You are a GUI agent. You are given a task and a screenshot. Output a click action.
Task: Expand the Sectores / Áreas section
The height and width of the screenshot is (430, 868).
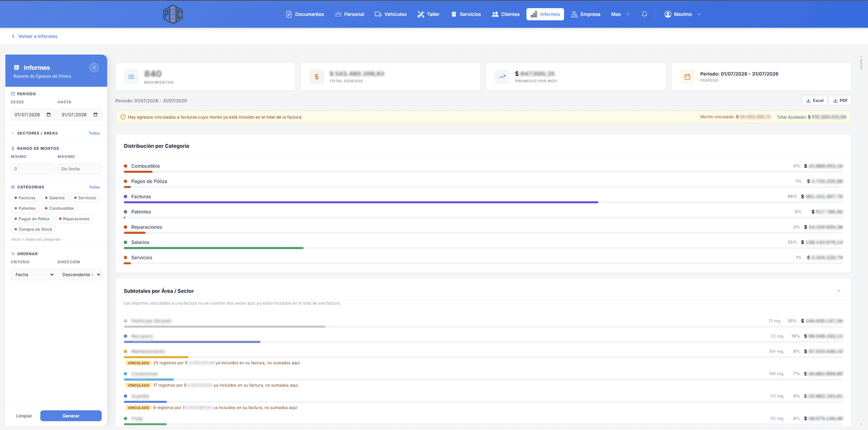35,133
